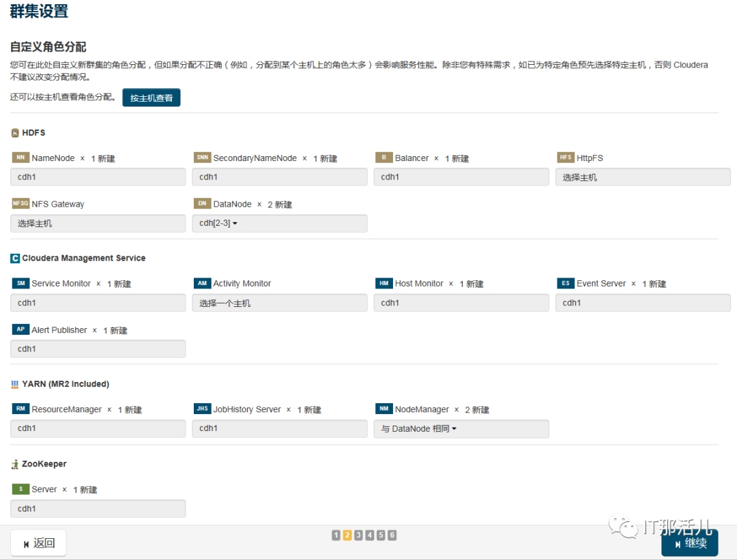
Task: Select host for Balancer field
Action: tap(461, 177)
